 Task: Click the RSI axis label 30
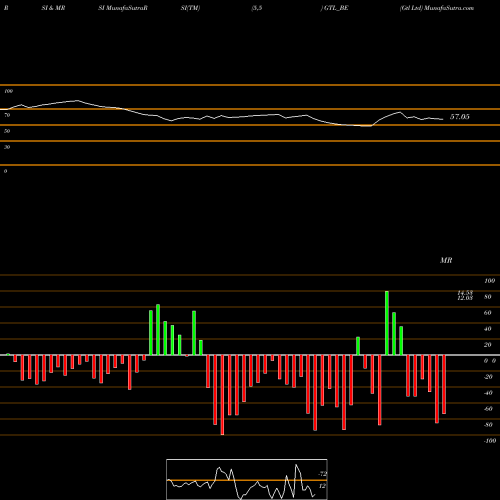tap(7, 147)
